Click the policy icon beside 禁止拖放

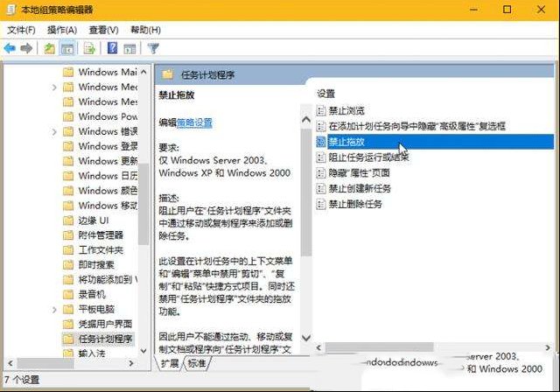(321, 142)
